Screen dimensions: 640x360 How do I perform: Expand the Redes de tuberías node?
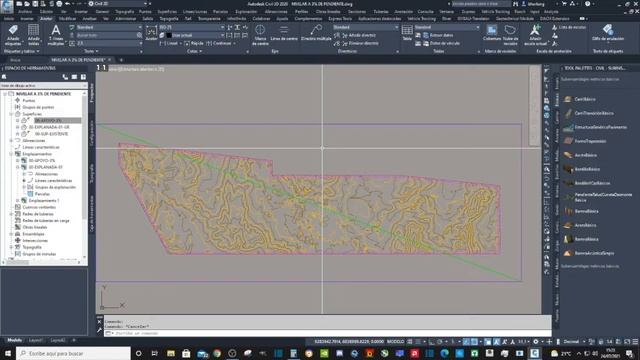(x=11, y=214)
